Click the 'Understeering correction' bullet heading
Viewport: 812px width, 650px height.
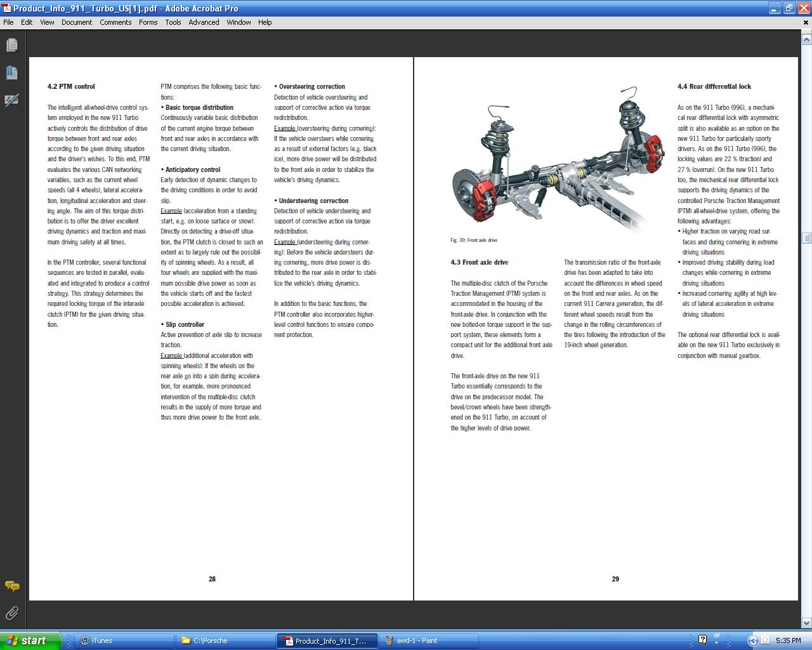[x=314, y=201]
